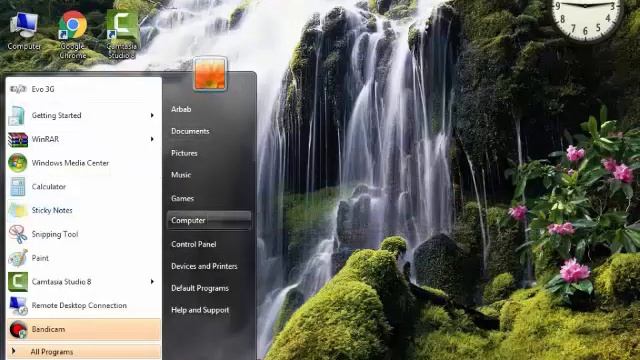Open the Pictures library link
Screen dimensions: 640x360
184,153
